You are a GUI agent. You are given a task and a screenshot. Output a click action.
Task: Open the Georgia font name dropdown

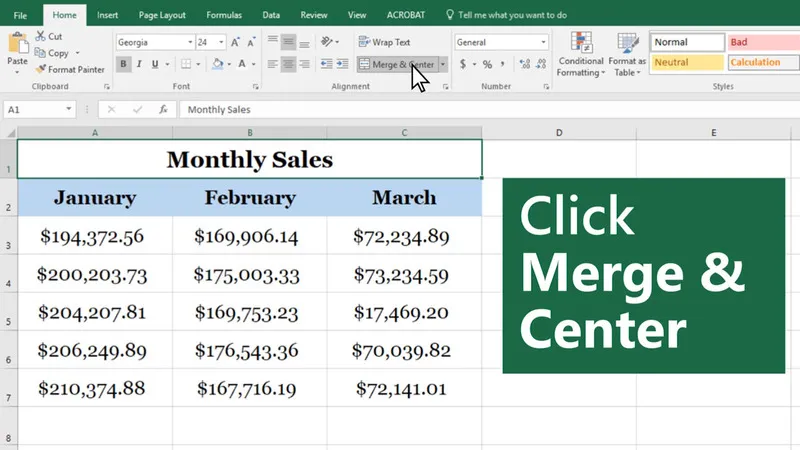[190, 43]
